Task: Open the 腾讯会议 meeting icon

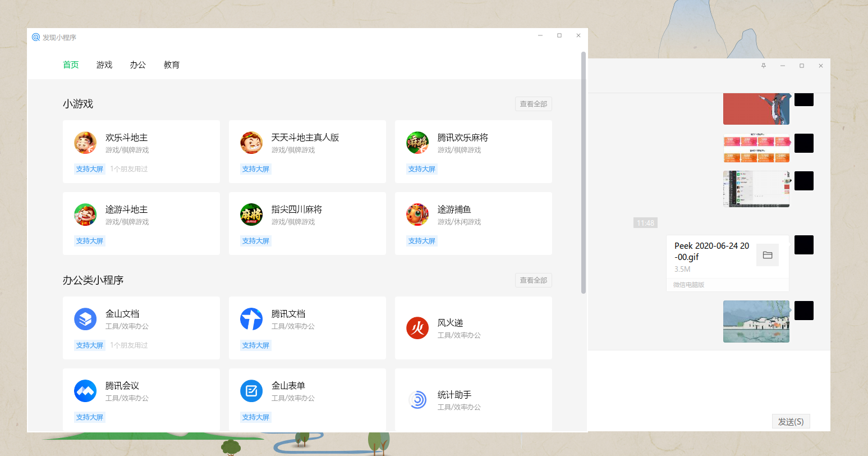Action: (85, 391)
